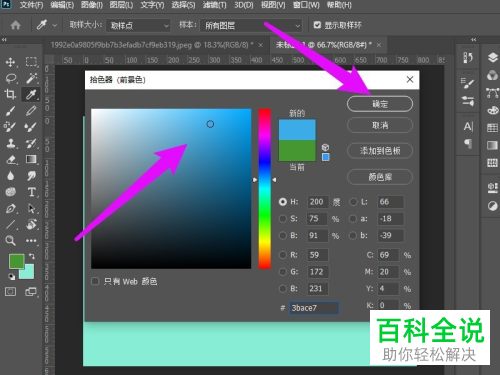The image size is (500, 375).
Task: Select the Zoom tool
Action: tap(11, 240)
